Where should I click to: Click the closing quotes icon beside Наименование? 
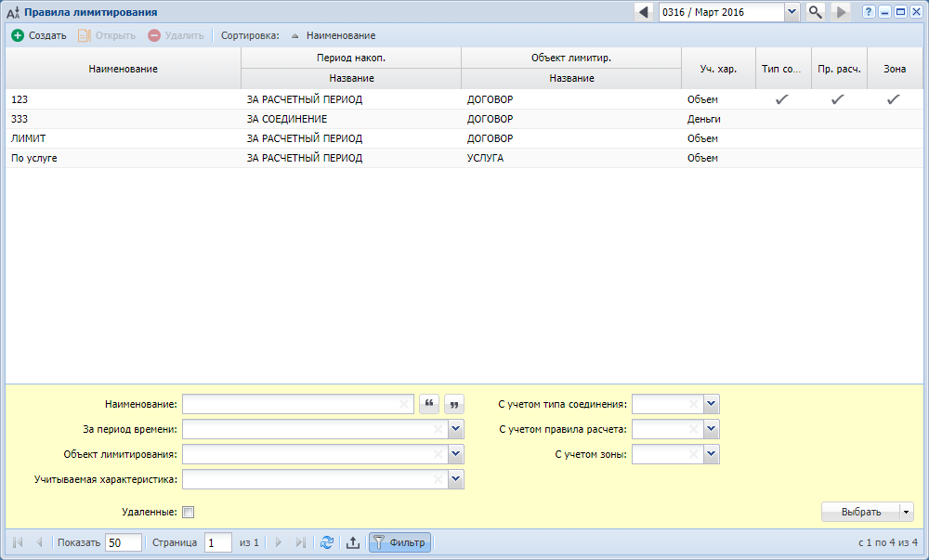[x=454, y=404]
